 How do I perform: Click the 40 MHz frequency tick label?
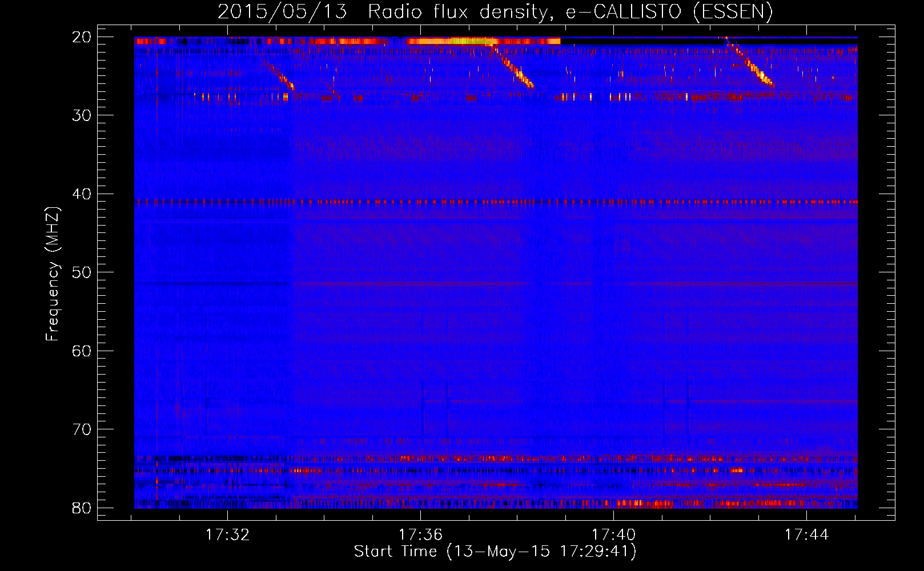click(x=82, y=194)
